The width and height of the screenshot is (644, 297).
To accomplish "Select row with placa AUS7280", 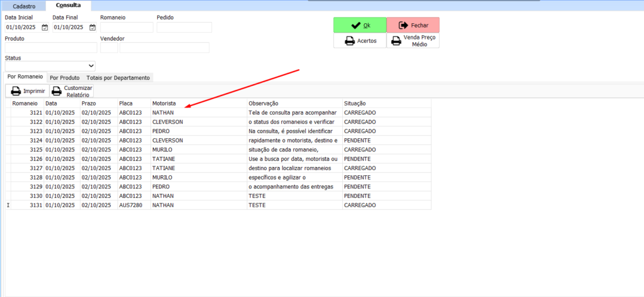I will pyautogui.click(x=130, y=205).
